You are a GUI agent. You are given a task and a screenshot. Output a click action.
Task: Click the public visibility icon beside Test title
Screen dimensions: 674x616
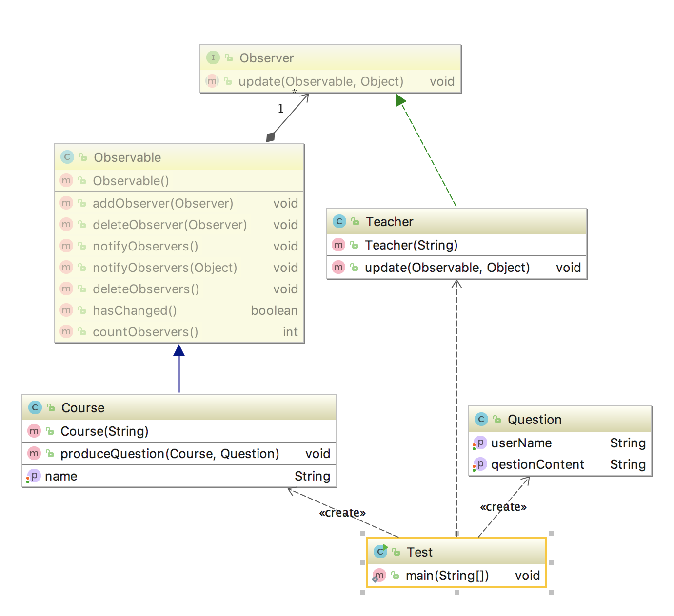pyautogui.click(x=396, y=552)
